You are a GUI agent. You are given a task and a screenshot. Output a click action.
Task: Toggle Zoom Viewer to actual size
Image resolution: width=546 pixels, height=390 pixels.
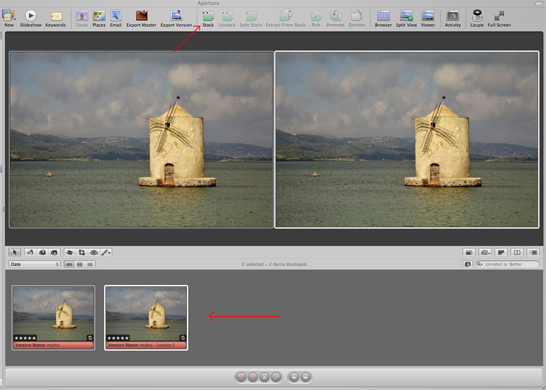click(x=534, y=252)
